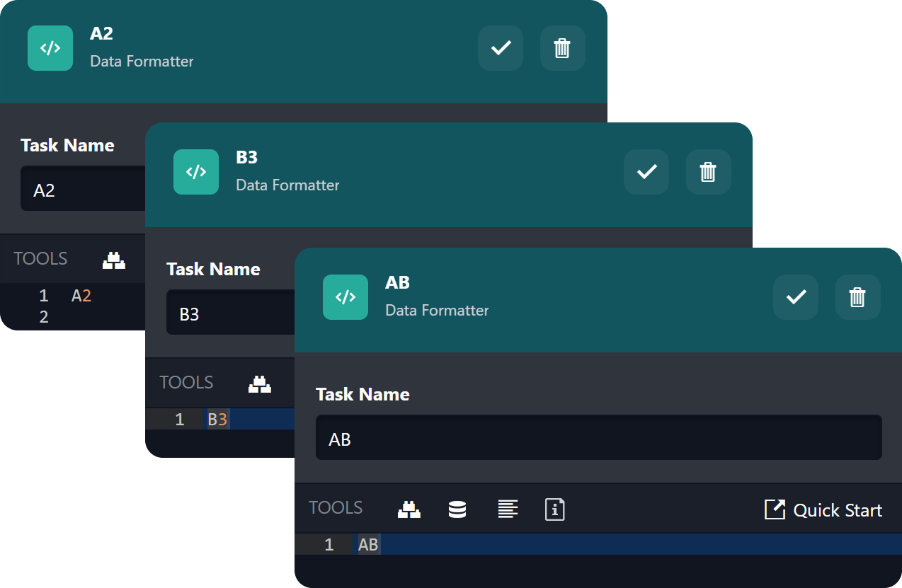Delete the AB task using the trash icon
The image size is (902, 588).
coord(857,297)
